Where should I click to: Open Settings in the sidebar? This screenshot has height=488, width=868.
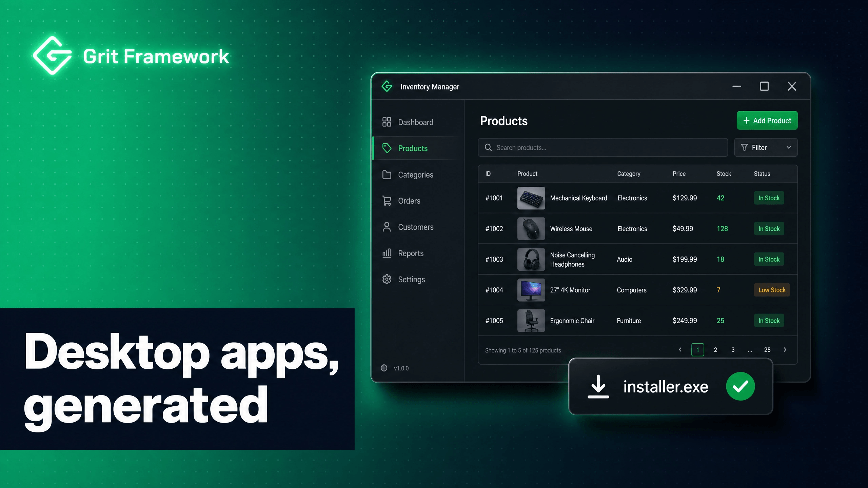click(418, 279)
